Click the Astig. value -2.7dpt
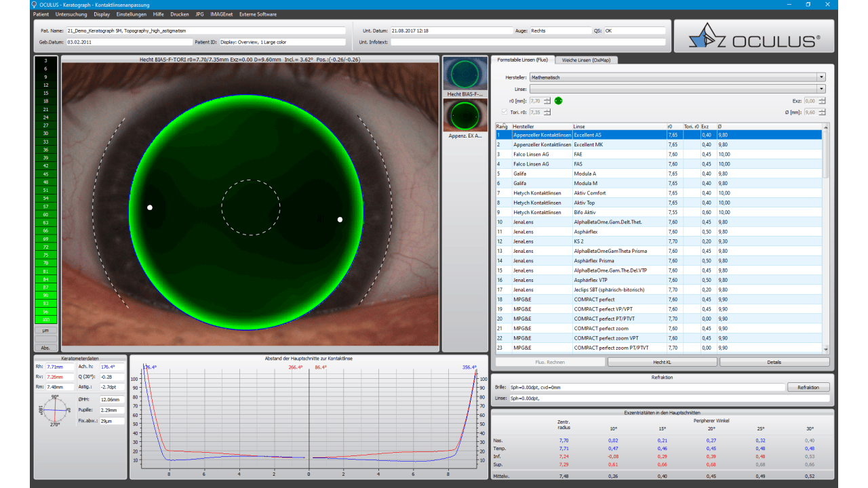This screenshot has height=488, width=868. click(112, 388)
